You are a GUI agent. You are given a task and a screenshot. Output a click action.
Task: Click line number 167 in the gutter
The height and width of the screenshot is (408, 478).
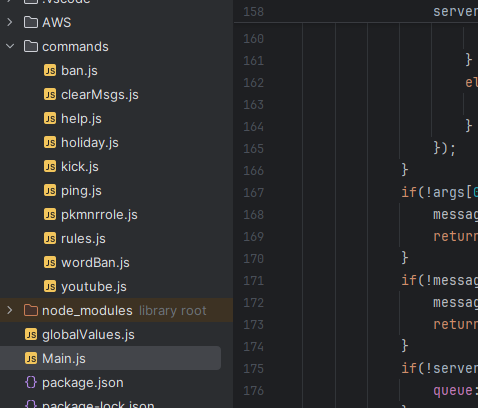[254, 193]
